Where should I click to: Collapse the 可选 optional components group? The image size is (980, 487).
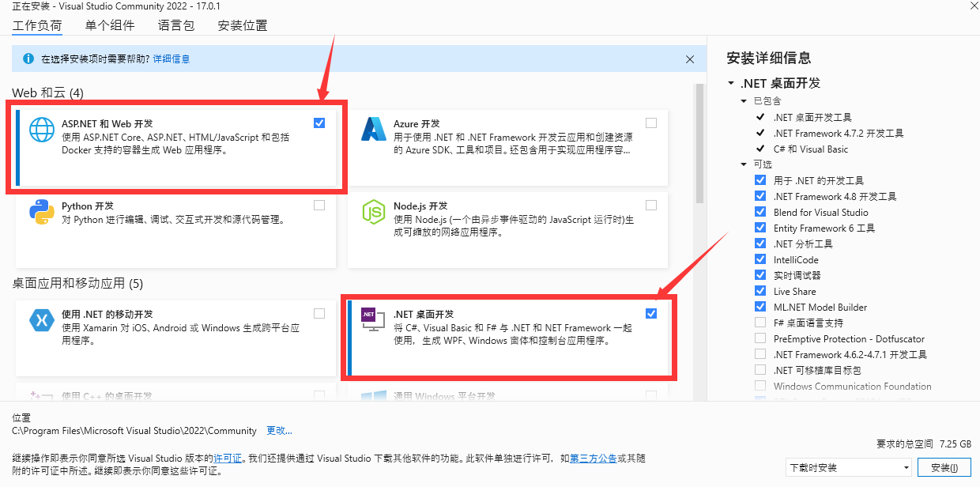pyautogui.click(x=744, y=164)
